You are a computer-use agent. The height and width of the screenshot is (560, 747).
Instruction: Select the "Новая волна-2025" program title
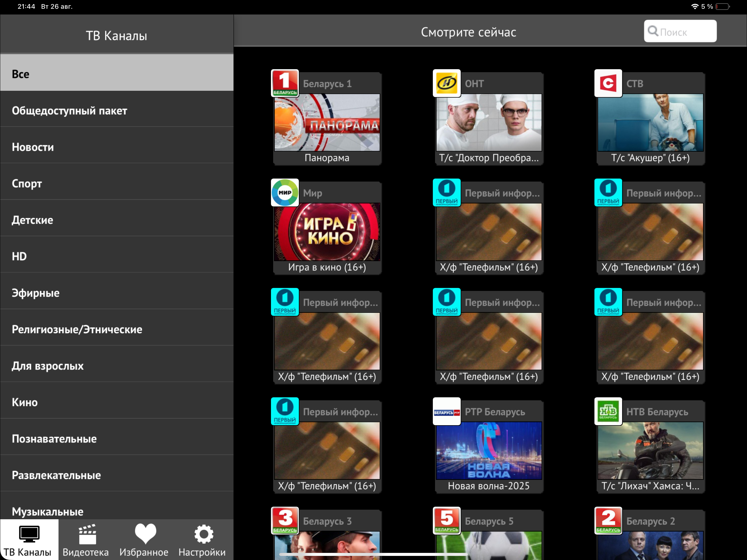(489, 486)
